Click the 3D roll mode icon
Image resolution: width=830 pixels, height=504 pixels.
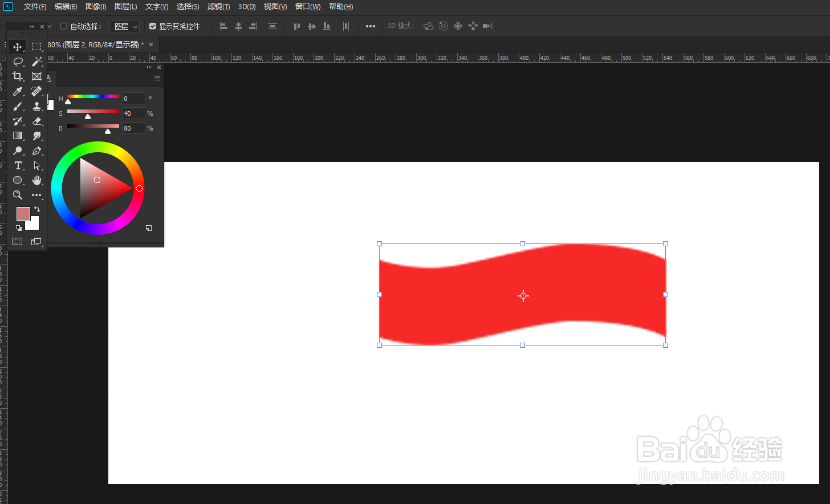tap(443, 26)
